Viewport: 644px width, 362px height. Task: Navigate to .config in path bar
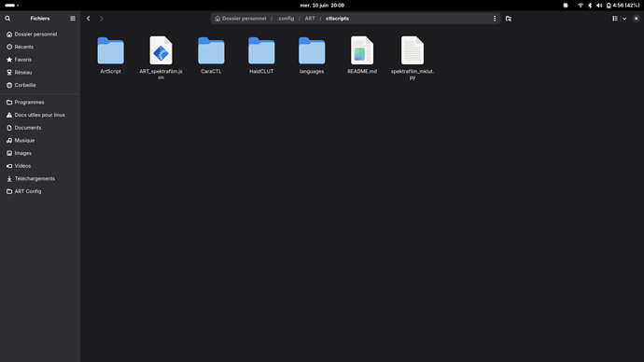(x=286, y=19)
